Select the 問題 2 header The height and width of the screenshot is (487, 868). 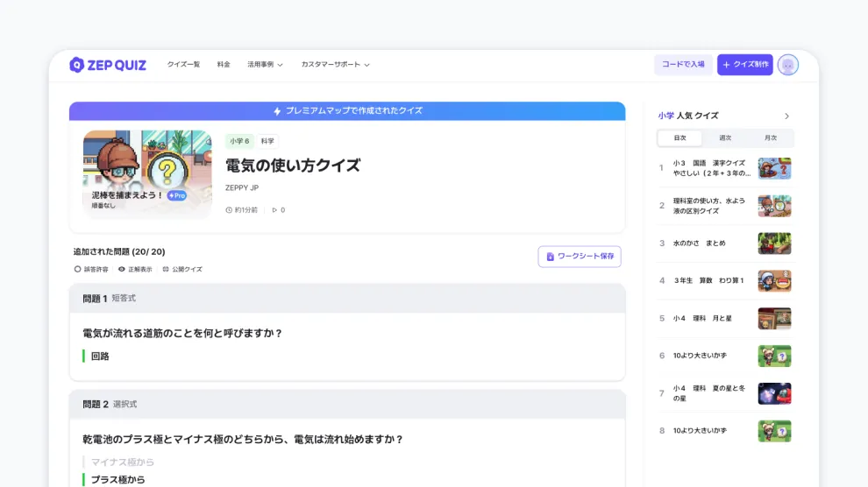coord(347,404)
